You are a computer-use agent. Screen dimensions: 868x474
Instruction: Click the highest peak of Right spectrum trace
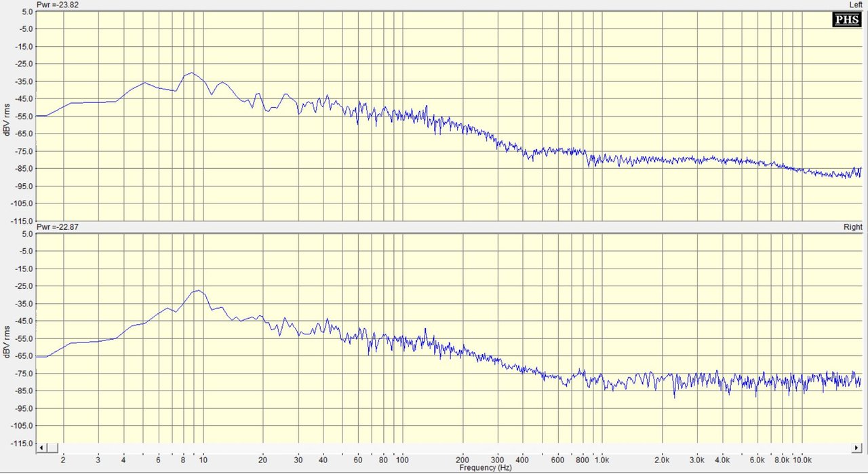(198, 290)
